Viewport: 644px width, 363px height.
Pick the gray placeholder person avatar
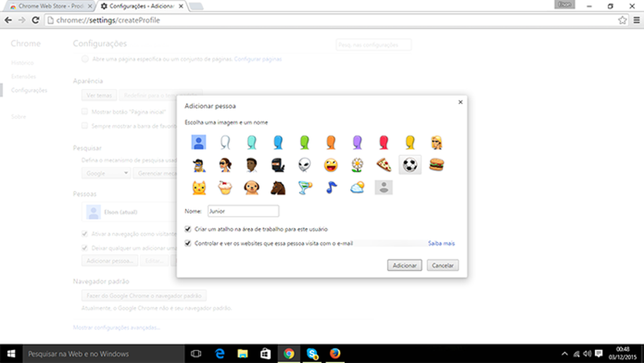384,187
